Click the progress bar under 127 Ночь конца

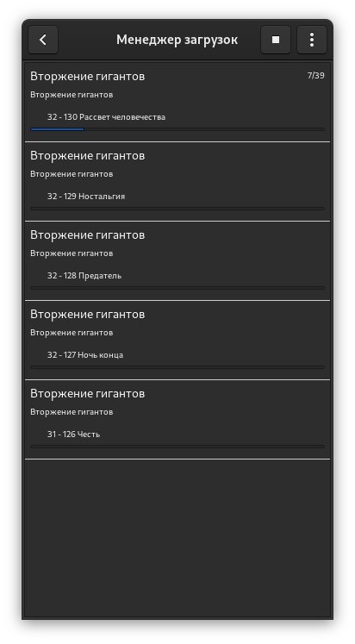pyautogui.click(x=177, y=366)
